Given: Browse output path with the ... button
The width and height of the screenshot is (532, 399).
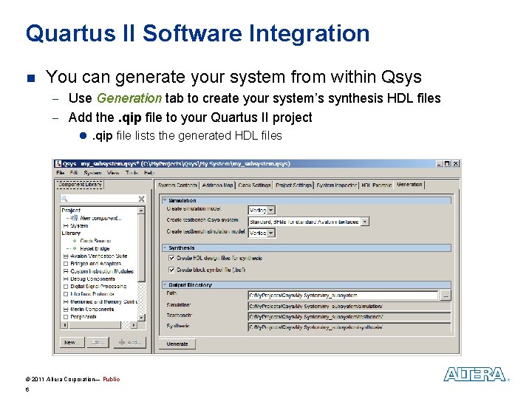Looking at the screenshot, I should tap(446, 296).
